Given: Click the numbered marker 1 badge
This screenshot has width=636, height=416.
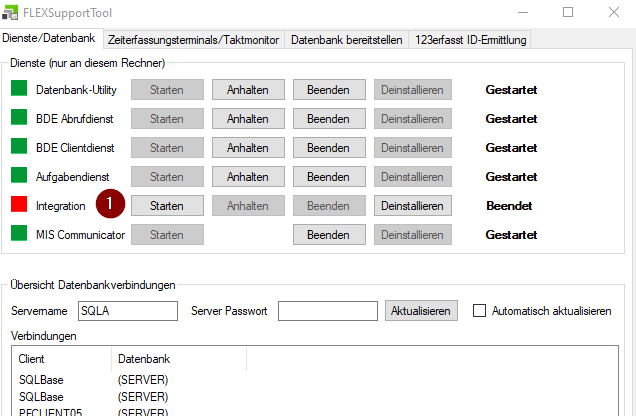Looking at the screenshot, I should click(110, 205).
